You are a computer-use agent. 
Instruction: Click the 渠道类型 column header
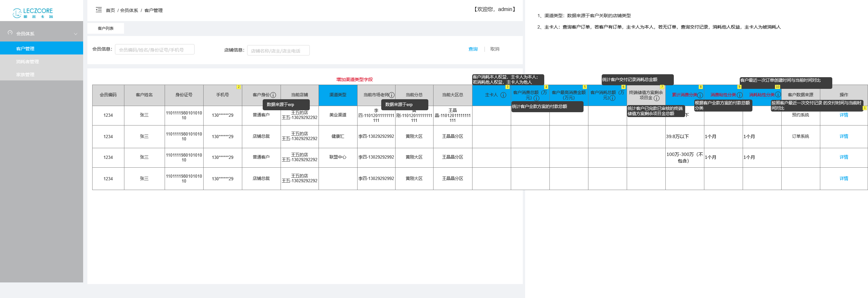(338, 95)
